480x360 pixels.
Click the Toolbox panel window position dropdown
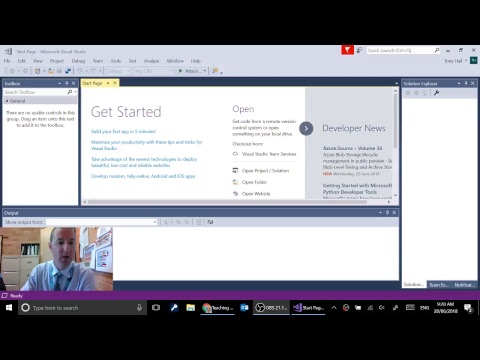(x=60, y=83)
